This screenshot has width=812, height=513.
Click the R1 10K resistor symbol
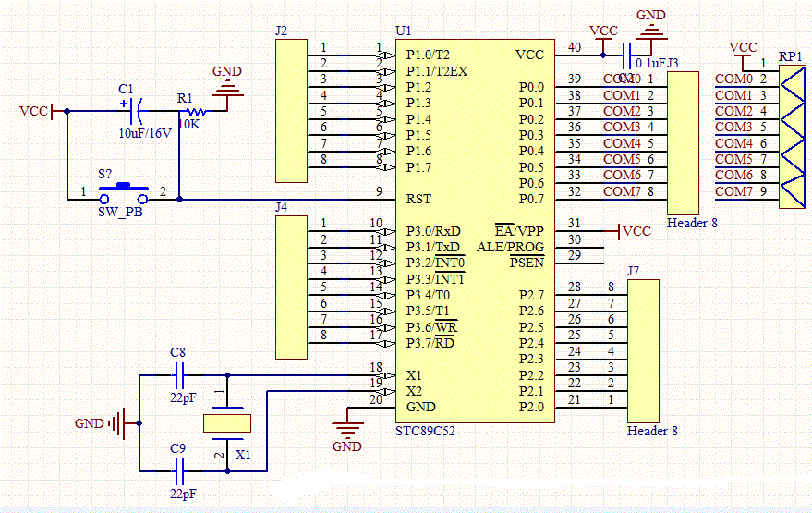tap(194, 112)
